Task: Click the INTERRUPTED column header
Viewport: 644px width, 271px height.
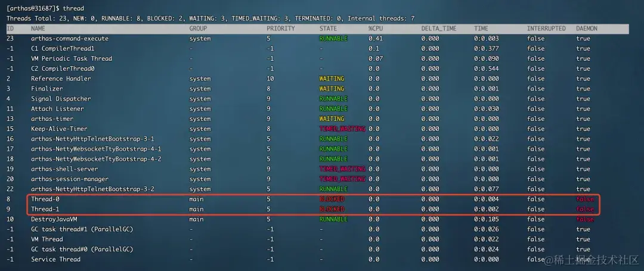Action: point(546,29)
